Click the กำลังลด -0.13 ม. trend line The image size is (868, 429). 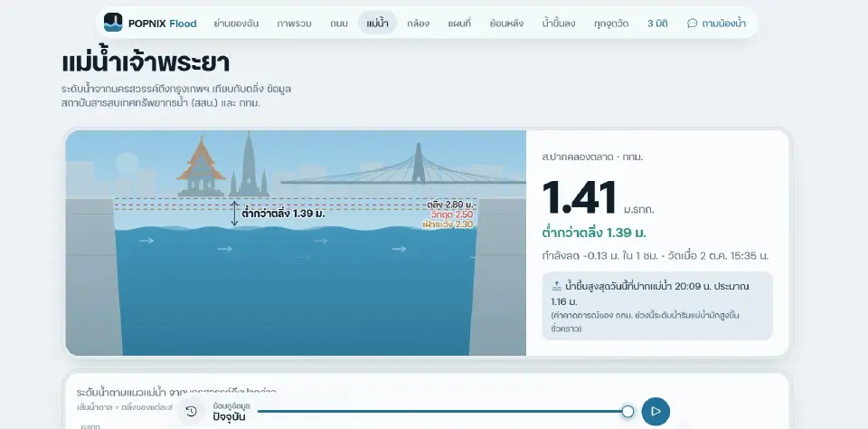656,256
